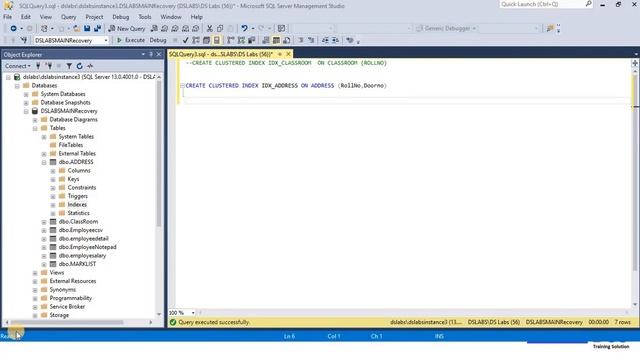Click the Database Engine Query icon
This screenshot has width=640, height=360.
154,29
